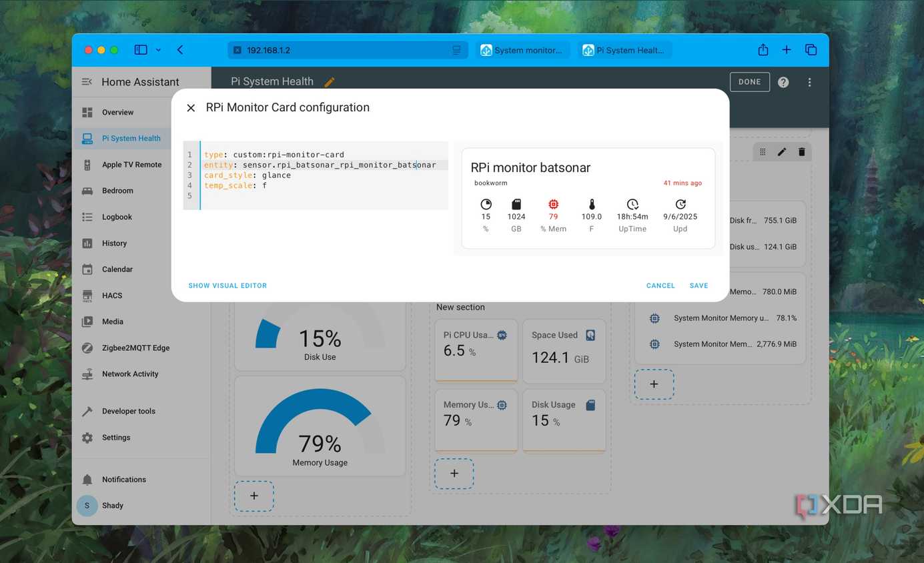
Task: Open Developer tools hammer icon
Action: pyautogui.click(x=87, y=412)
